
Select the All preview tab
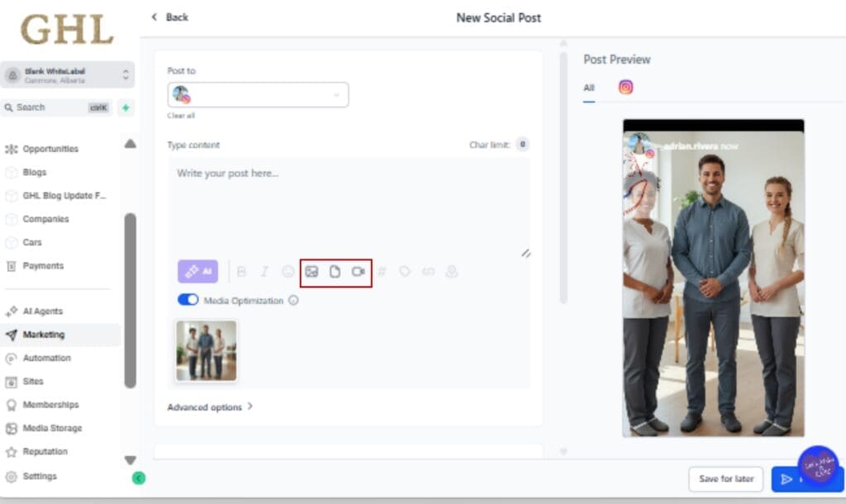(x=587, y=88)
